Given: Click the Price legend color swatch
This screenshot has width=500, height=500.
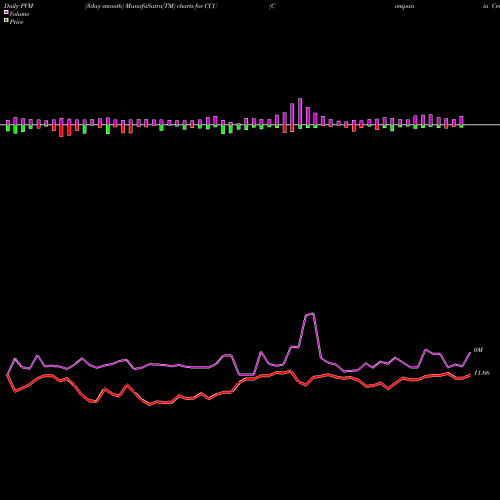Looking at the screenshot, I should point(6,21).
